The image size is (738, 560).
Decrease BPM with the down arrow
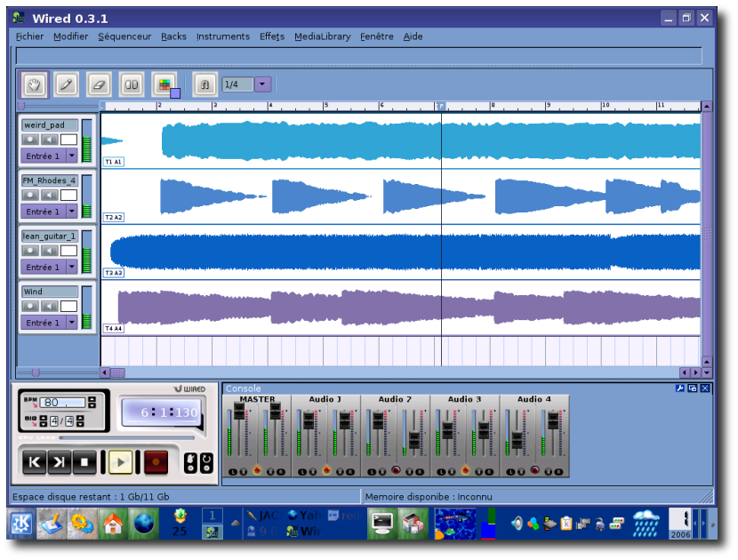tap(92, 405)
